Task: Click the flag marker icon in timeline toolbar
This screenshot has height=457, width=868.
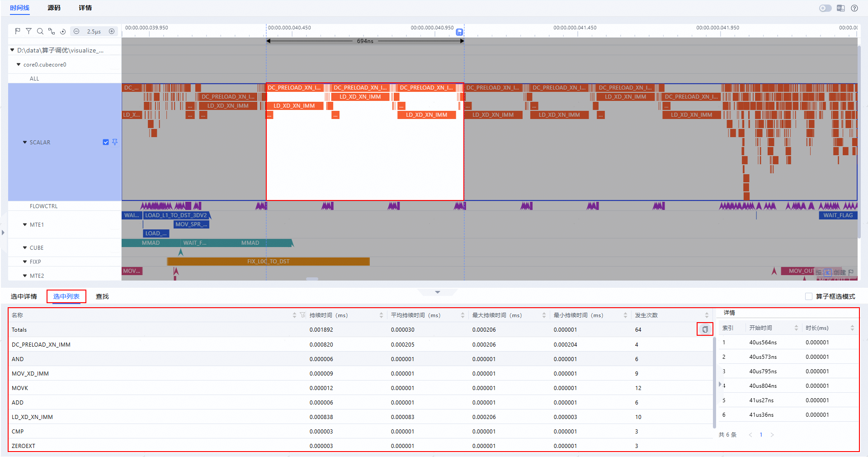Action: tap(17, 31)
